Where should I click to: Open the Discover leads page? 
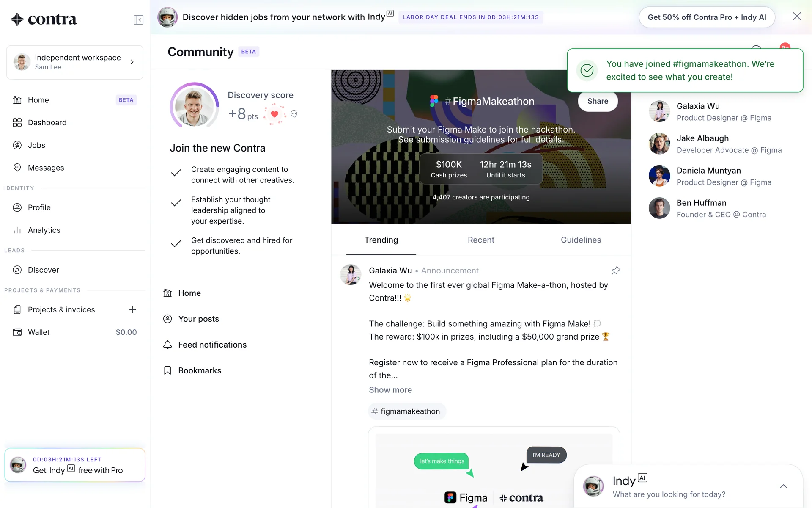point(75,270)
